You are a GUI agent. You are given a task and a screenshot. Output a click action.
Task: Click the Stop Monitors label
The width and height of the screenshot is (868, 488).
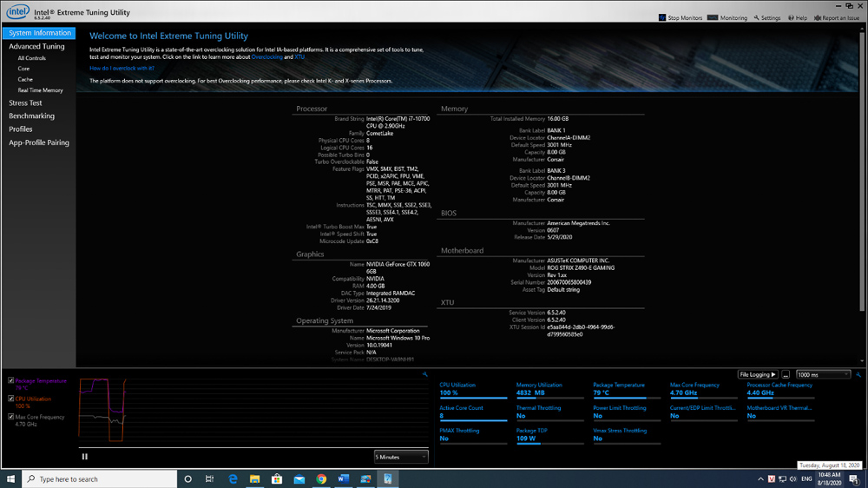tap(685, 18)
